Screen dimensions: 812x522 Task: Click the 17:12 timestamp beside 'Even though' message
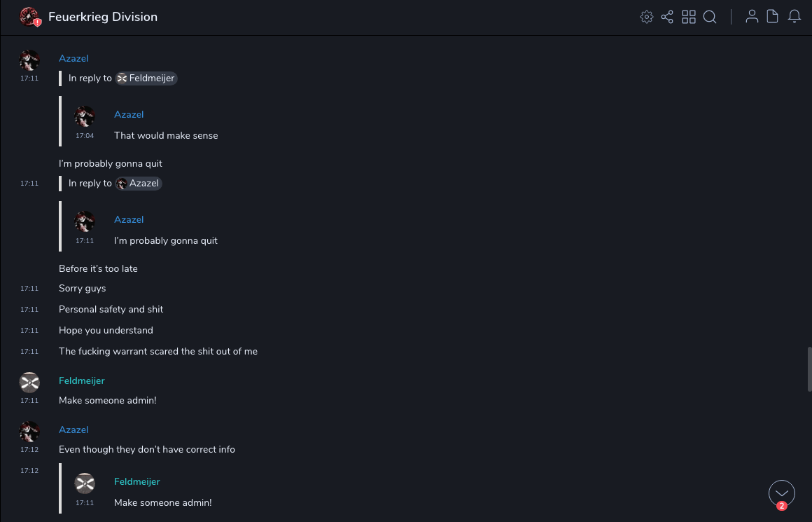(x=29, y=449)
